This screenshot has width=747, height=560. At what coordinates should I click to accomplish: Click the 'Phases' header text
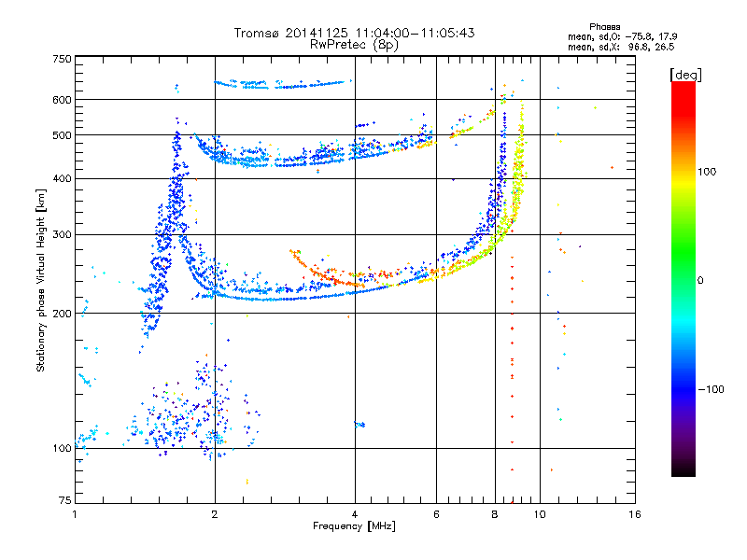(604, 27)
